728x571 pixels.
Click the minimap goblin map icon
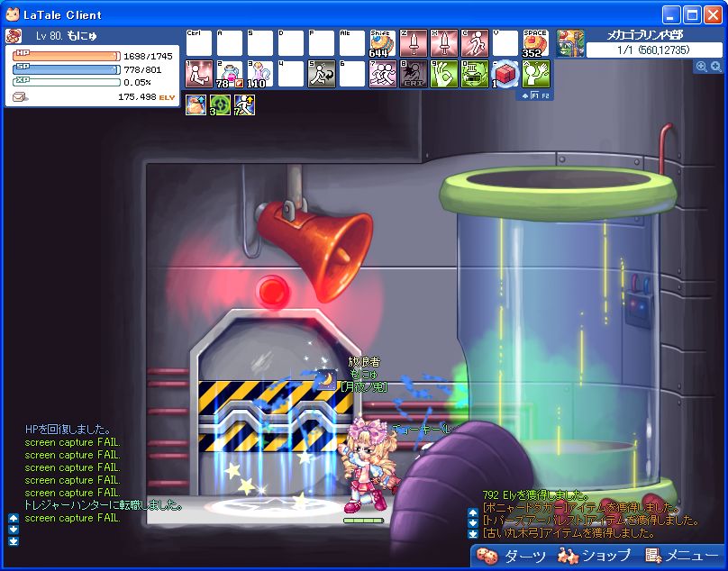(x=570, y=43)
